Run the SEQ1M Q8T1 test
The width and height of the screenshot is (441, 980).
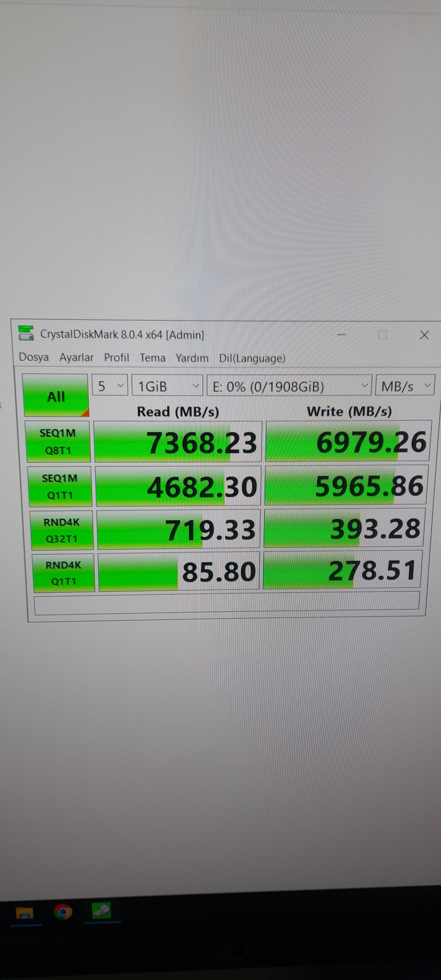[x=58, y=441]
